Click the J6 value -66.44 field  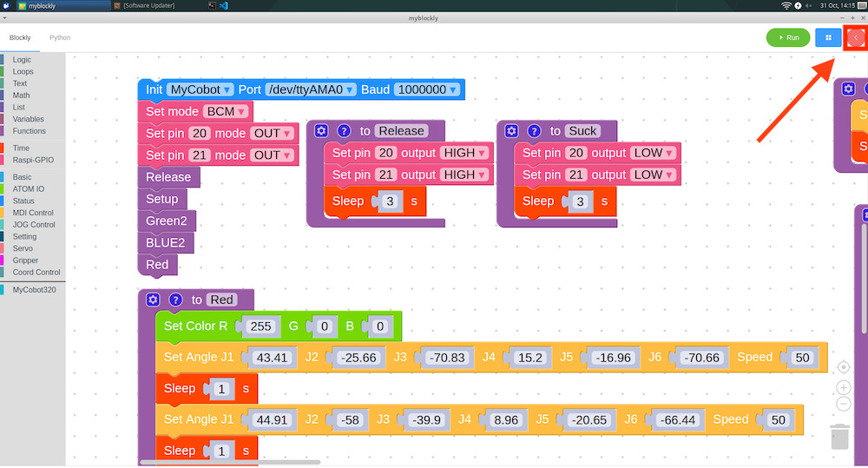pos(678,420)
